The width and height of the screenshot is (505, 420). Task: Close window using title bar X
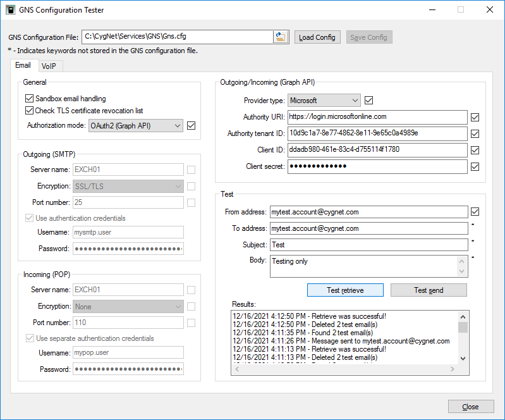pyautogui.click(x=490, y=9)
